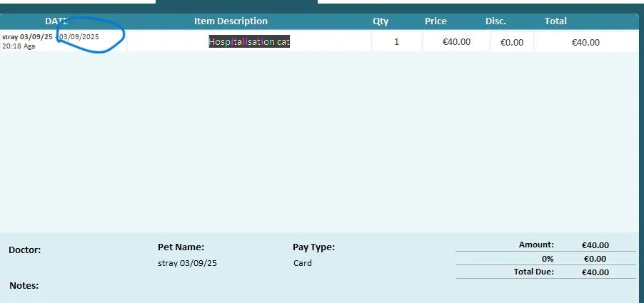Click the DATE column header
644x303 pixels.
point(56,21)
